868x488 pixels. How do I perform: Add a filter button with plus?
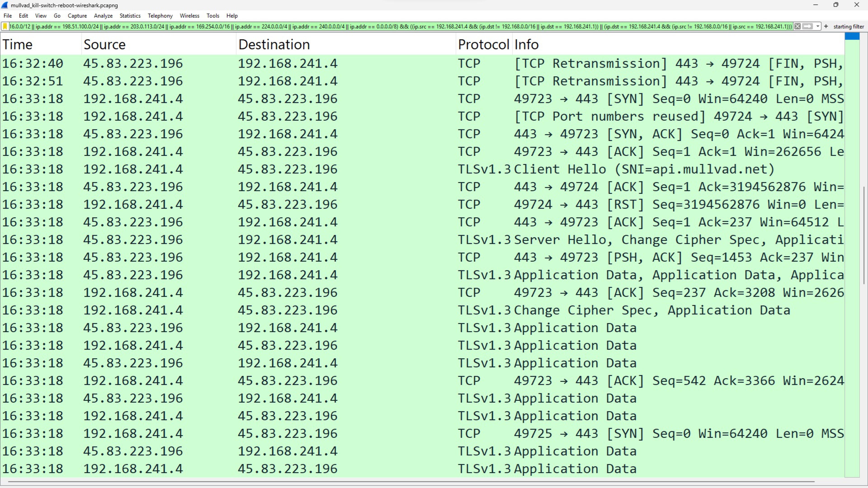click(826, 26)
